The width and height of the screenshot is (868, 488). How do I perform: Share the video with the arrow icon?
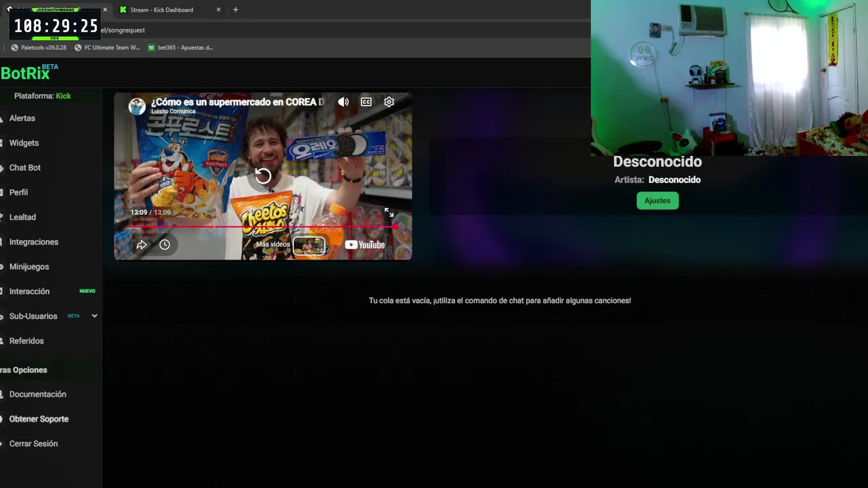point(142,245)
